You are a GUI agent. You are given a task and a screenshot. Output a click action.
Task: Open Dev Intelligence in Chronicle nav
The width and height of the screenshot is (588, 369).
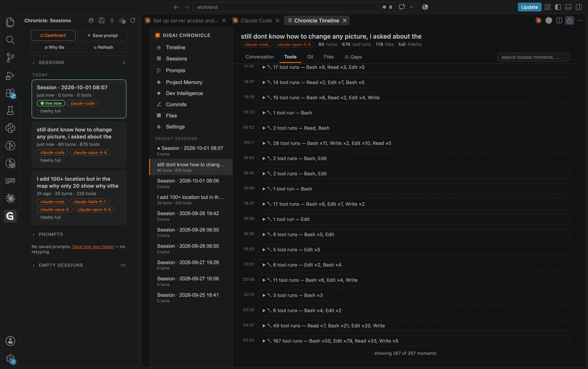184,93
